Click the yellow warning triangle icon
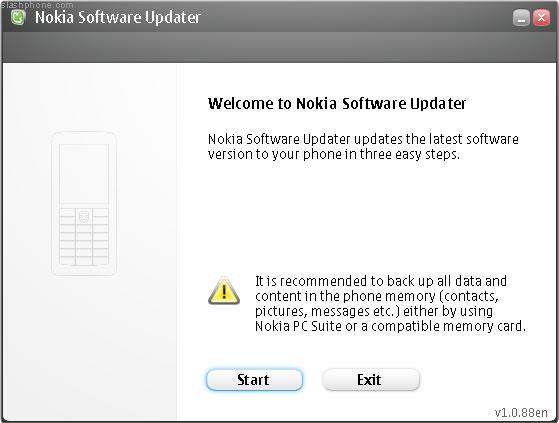559x423 pixels. (x=224, y=291)
